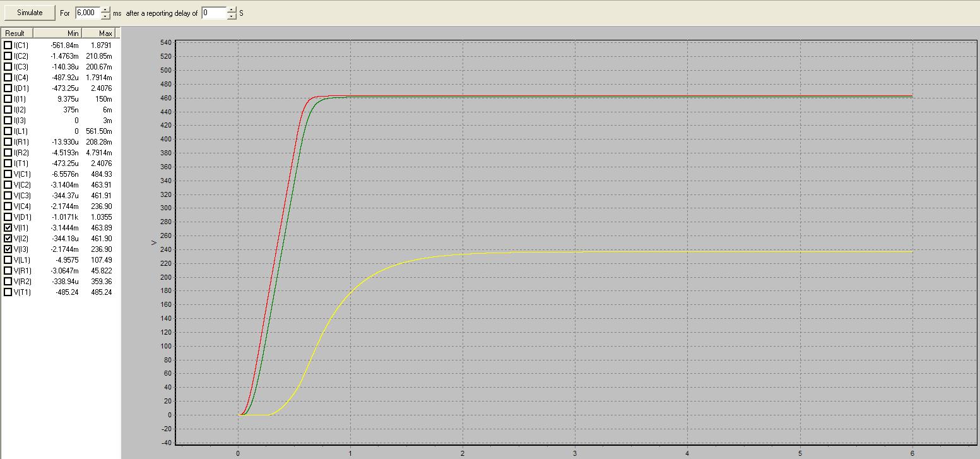The image size is (980, 459).
Task: Enable the V(R2) trace checkbox
Action: click(x=8, y=282)
